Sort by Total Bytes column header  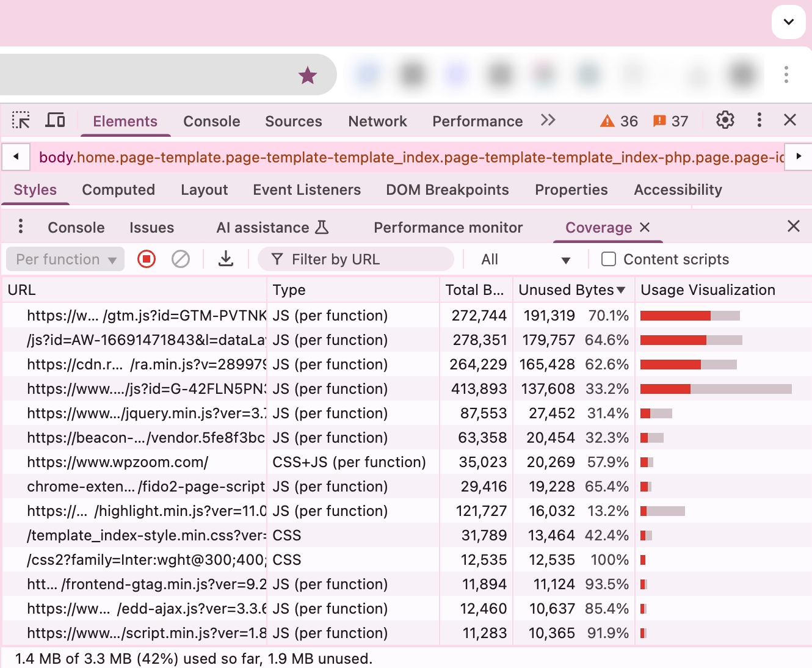click(x=476, y=290)
